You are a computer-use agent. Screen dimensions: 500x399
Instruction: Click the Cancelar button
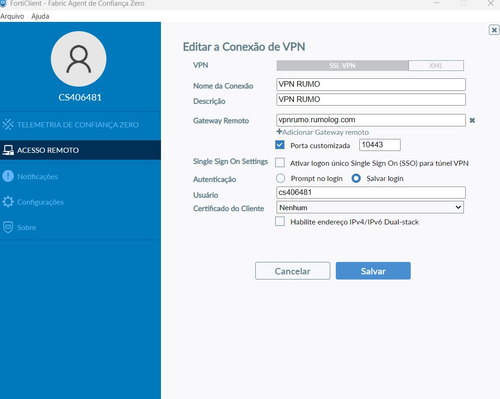[x=293, y=271]
